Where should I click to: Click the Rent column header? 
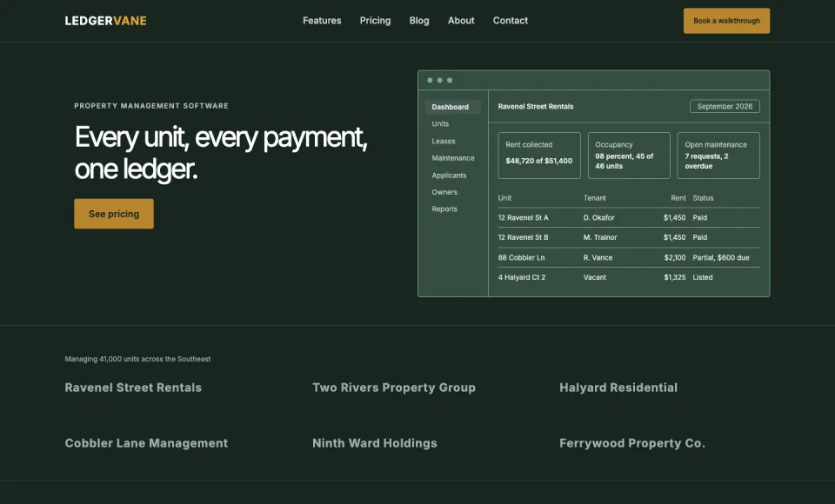click(678, 198)
